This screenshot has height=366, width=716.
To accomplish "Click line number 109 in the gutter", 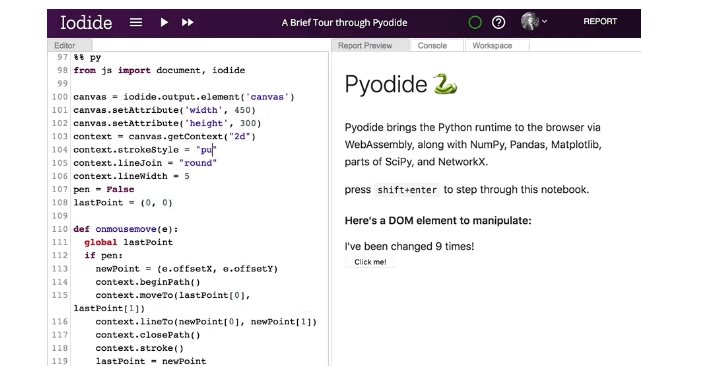I will pyautogui.click(x=60, y=216).
